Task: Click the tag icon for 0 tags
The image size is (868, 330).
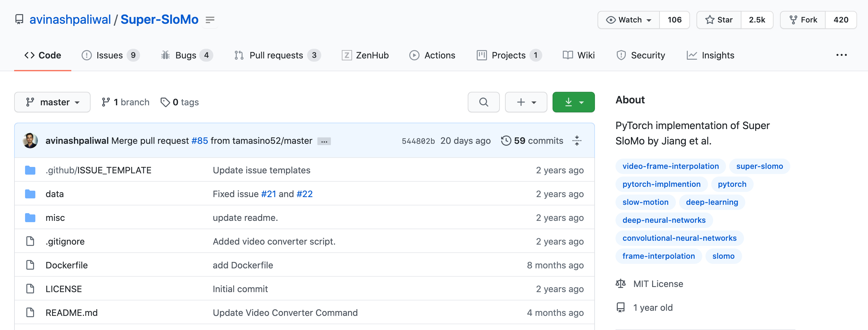Action: [165, 102]
